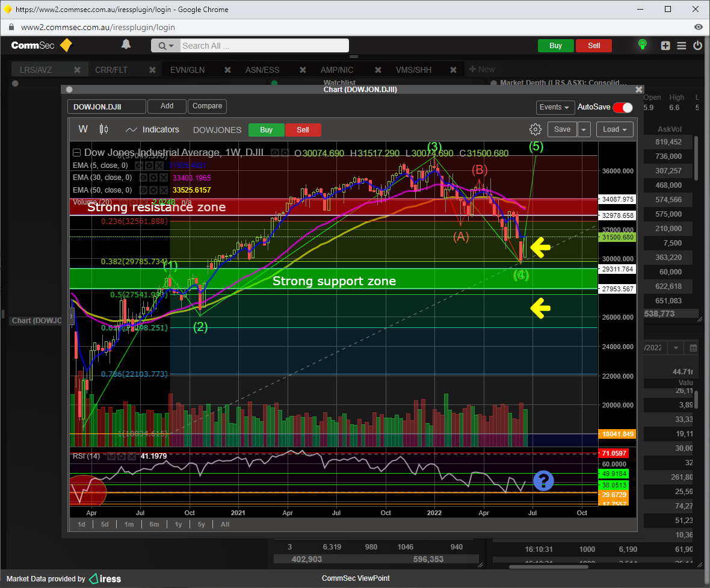Image resolution: width=710 pixels, height=588 pixels.
Task: Open chart settings gear icon
Action: tap(536, 129)
